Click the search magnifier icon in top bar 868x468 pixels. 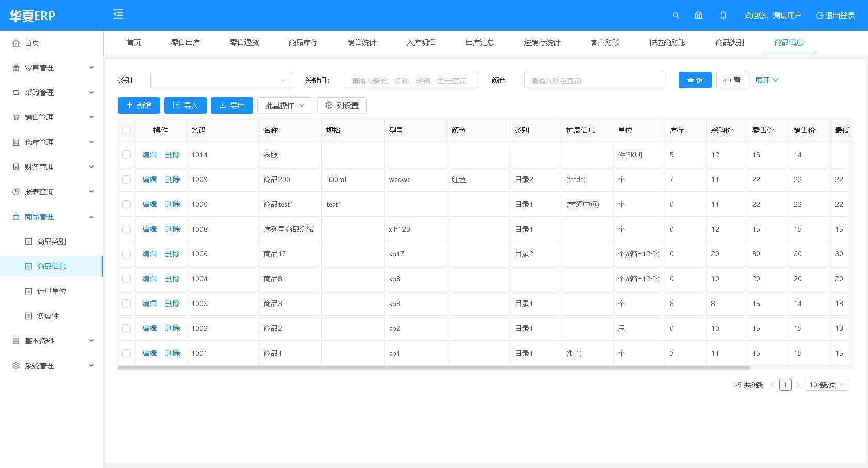[x=676, y=16]
